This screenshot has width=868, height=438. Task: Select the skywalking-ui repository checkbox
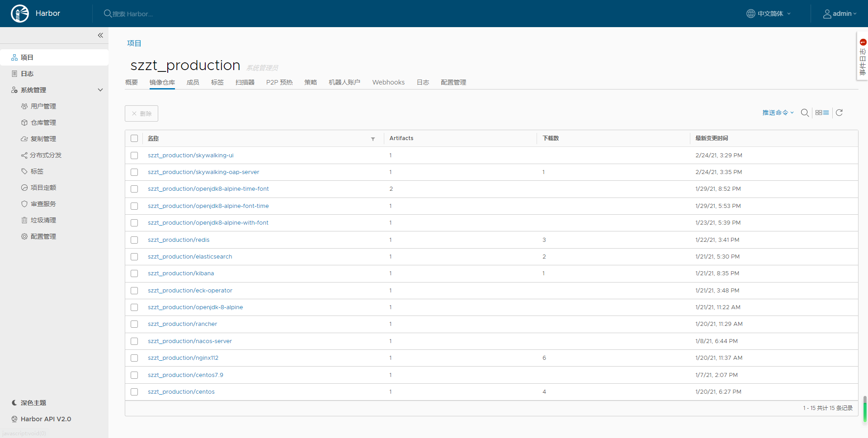(x=134, y=155)
